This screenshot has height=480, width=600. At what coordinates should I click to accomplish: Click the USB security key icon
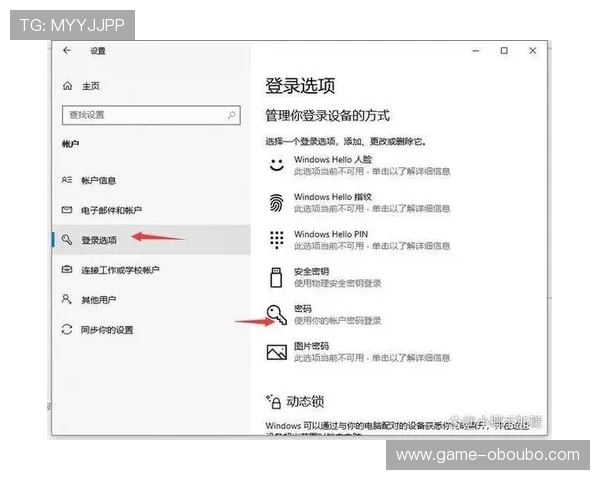[276, 278]
